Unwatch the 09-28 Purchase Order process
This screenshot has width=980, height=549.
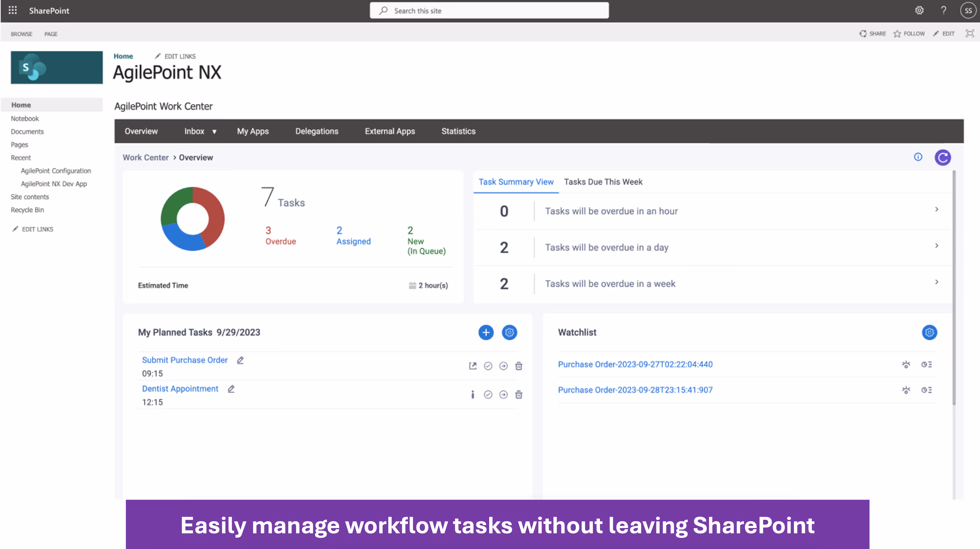(906, 390)
